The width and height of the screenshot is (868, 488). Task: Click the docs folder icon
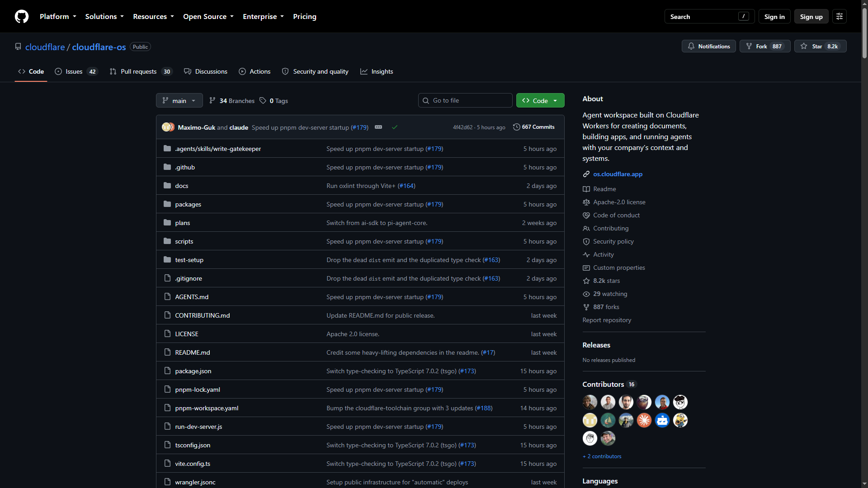point(167,186)
